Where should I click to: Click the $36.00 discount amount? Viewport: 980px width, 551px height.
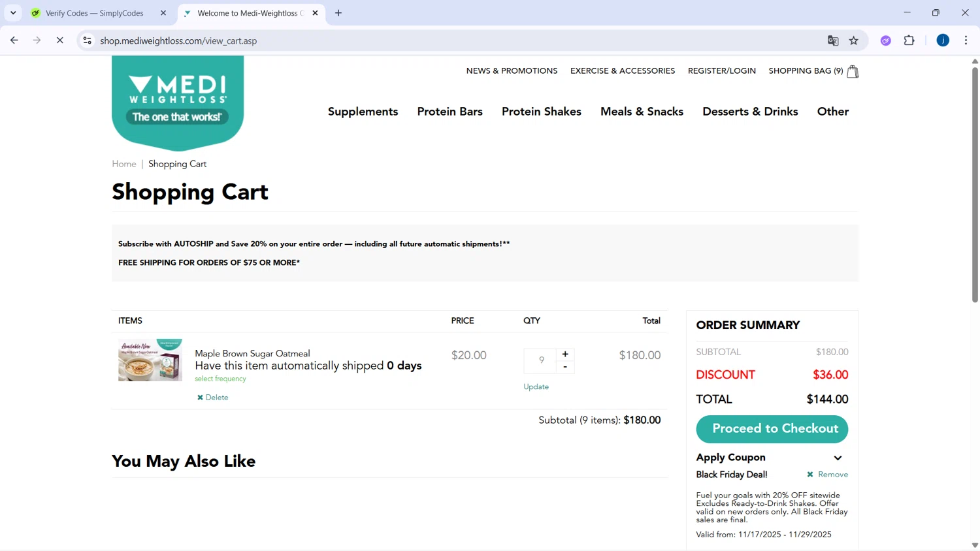830,375
